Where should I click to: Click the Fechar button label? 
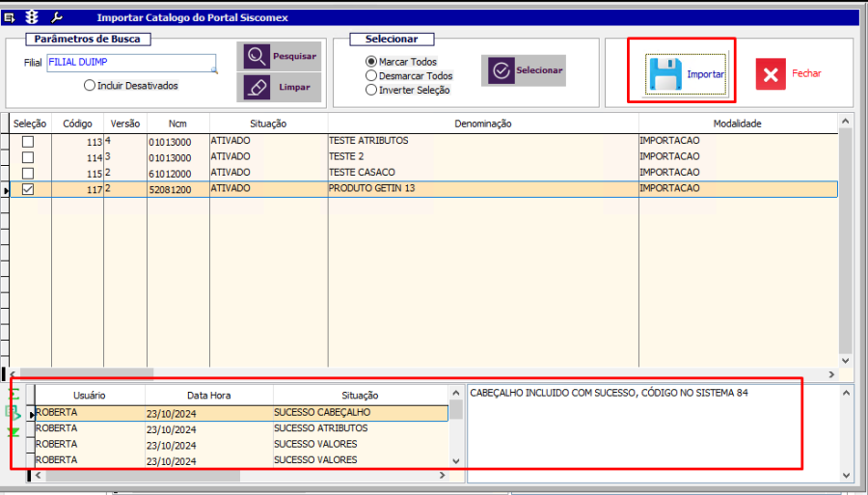pos(806,73)
